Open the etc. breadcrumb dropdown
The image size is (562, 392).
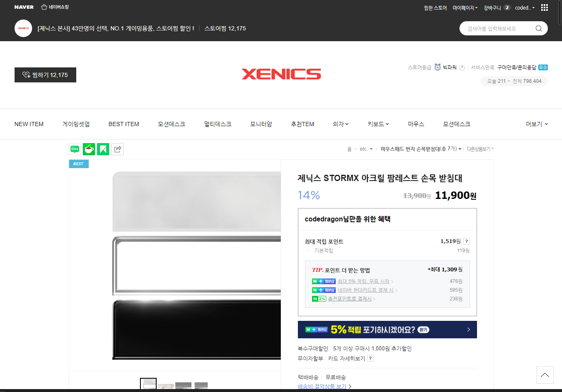tap(366, 149)
